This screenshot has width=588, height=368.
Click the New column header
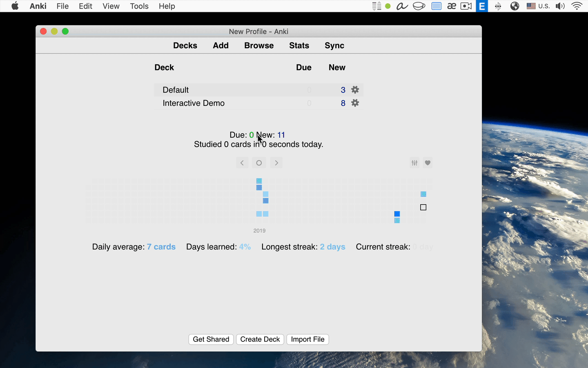tap(337, 67)
